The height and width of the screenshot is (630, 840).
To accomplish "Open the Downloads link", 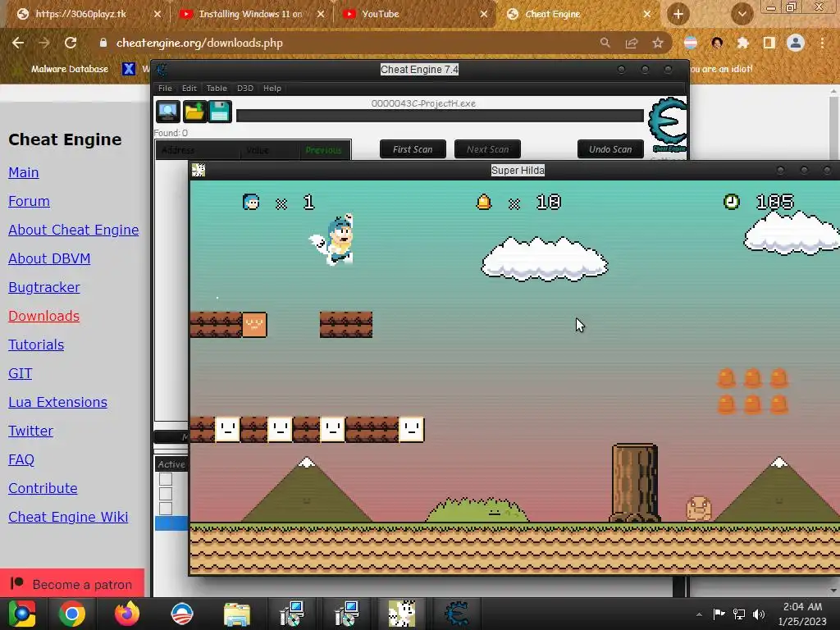I will coord(44,316).
